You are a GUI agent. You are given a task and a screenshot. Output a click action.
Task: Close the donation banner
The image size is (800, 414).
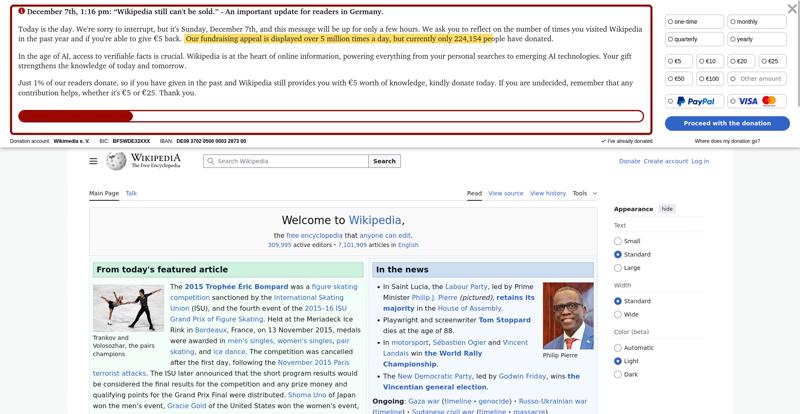[x=792, y=10]
